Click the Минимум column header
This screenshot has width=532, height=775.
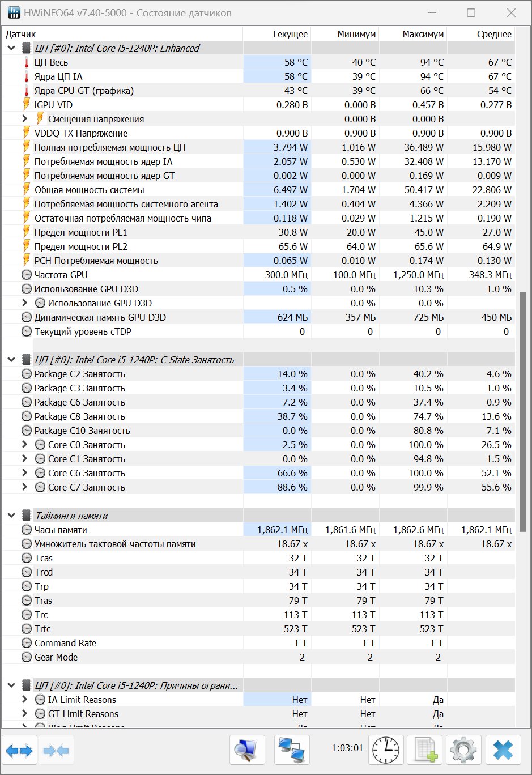(345, 34)
